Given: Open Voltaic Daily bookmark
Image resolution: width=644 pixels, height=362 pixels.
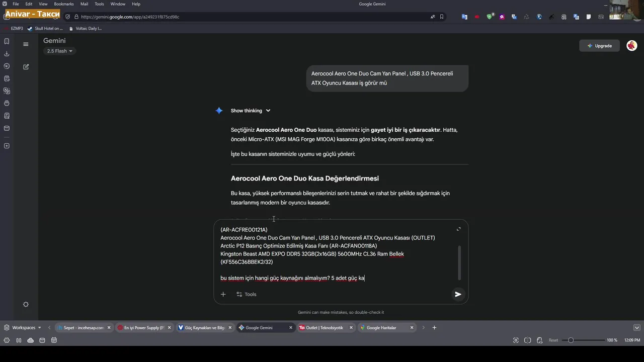Looking at the screenshot, I should 86,29.
